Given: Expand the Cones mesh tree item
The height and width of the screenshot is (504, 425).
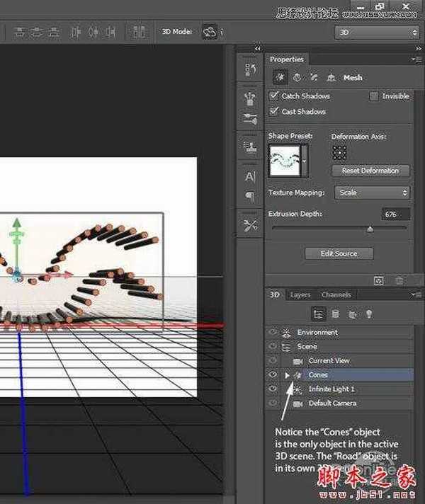Looking at the screenshot, I should [287, 375].
